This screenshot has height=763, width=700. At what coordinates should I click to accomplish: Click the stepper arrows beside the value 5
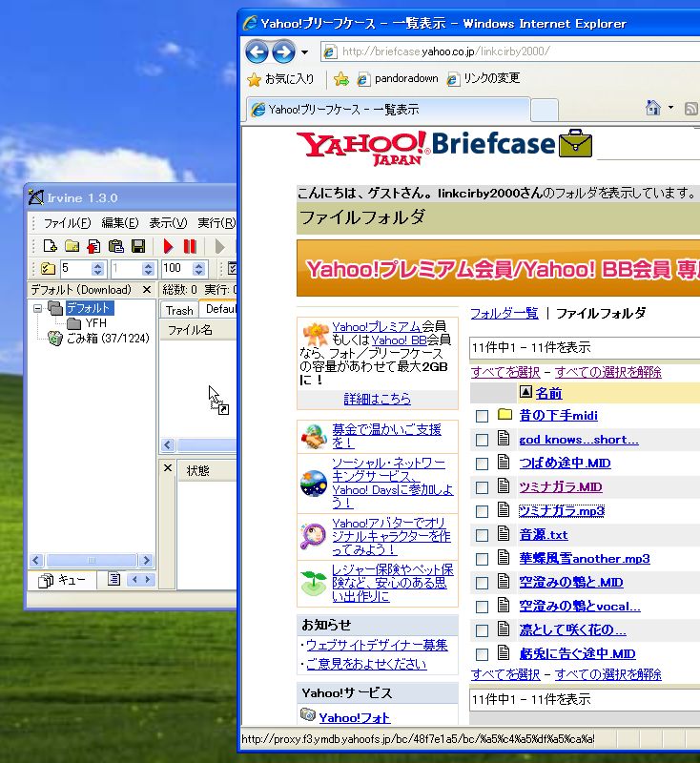click(x=98, y=269)
